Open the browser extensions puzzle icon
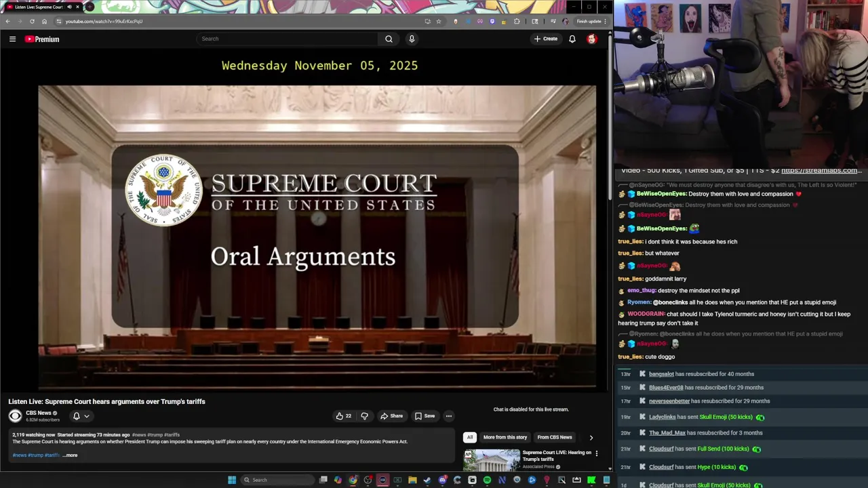 coord(517,21)
